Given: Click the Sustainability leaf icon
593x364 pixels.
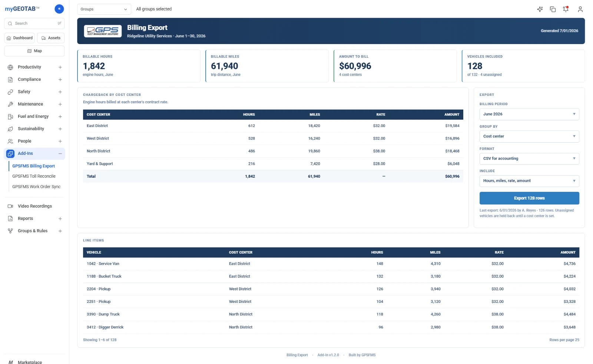Looking at the screenshot, I should tap(10, 129).
